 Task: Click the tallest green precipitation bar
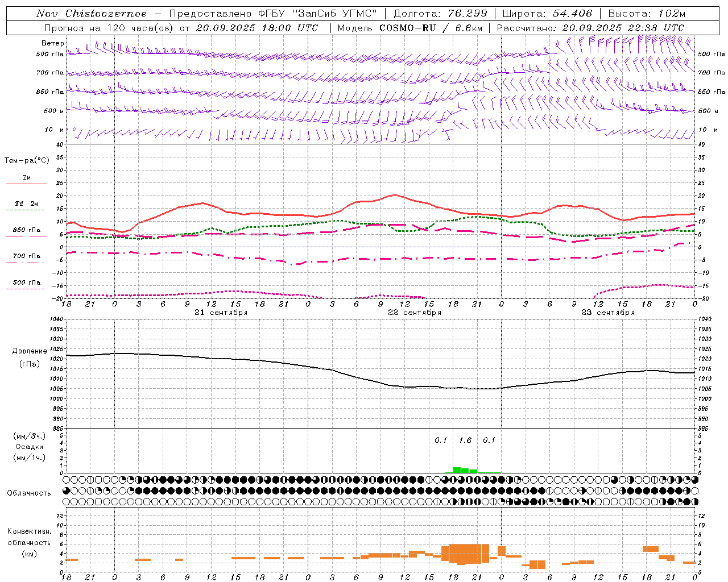(457, 470)
